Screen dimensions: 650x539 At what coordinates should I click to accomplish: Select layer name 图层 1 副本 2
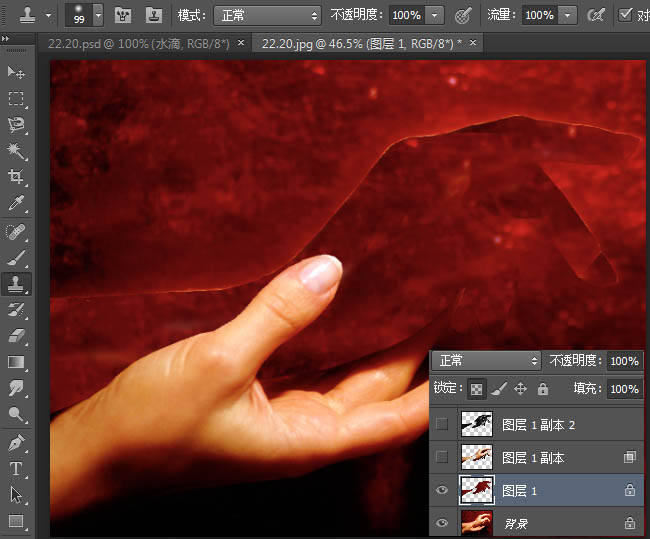click(x=538, y=425)
